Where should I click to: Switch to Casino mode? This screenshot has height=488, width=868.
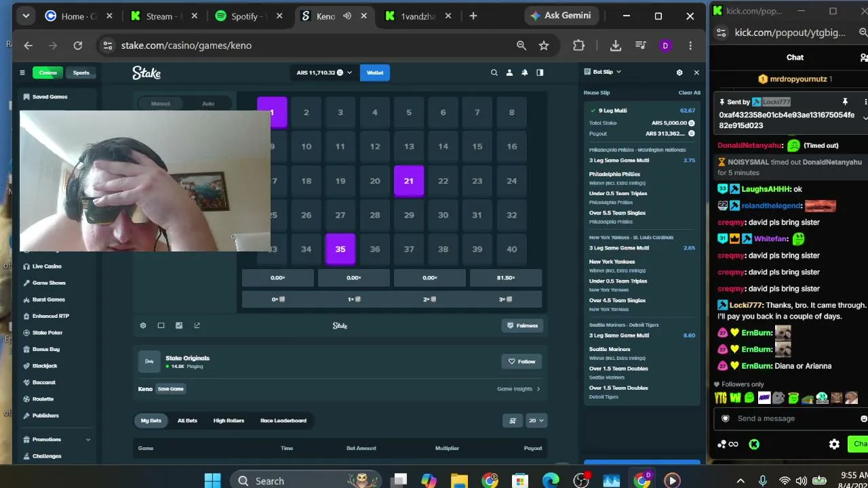pyautogui.click(x=47, y=73)
